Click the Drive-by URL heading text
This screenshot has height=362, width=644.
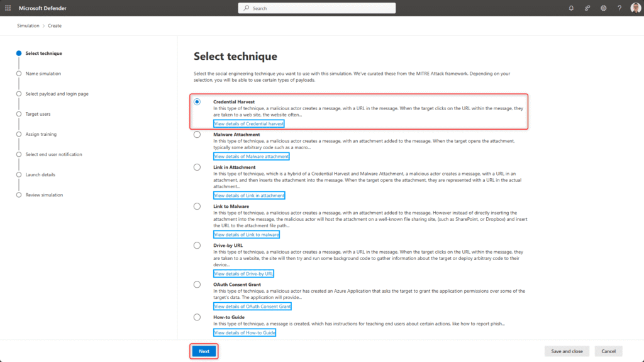pos(228,245)
